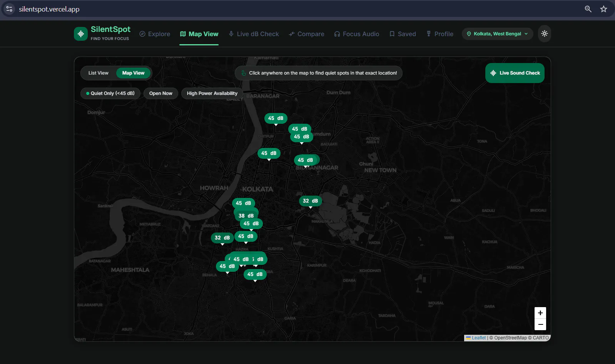Select the 38 dB map marker
The width and height of the screenshot is (615, 364).
pyautogui.click(x=246, y=216)
